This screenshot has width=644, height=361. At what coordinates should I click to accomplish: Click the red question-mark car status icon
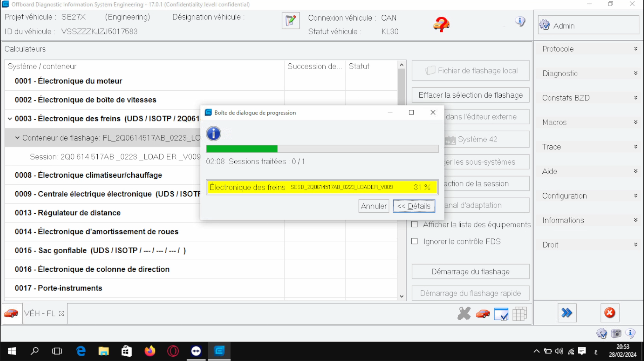441,24
